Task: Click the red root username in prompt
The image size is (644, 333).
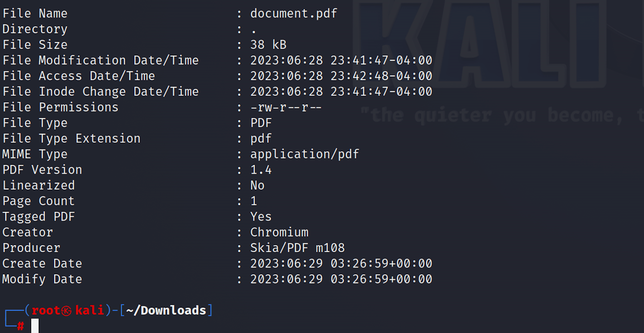Action: point(46,311)
